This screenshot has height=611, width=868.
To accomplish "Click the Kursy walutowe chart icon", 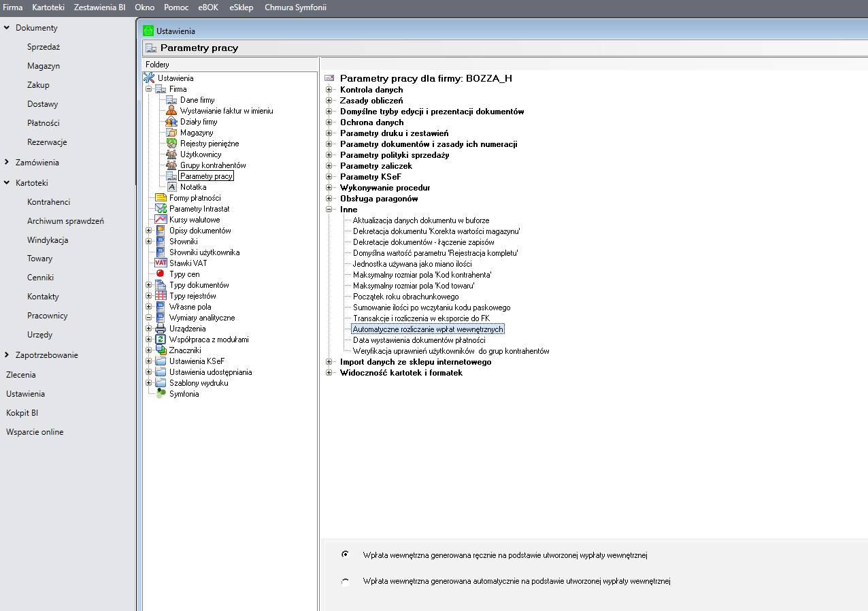I will pyautogui.click(x=161, y=220).
